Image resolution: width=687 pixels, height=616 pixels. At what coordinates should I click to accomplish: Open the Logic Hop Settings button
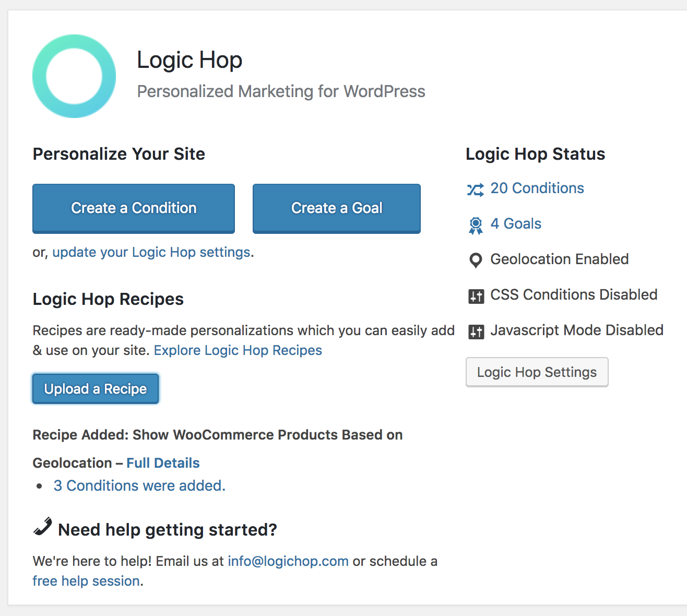coord(537,372)
